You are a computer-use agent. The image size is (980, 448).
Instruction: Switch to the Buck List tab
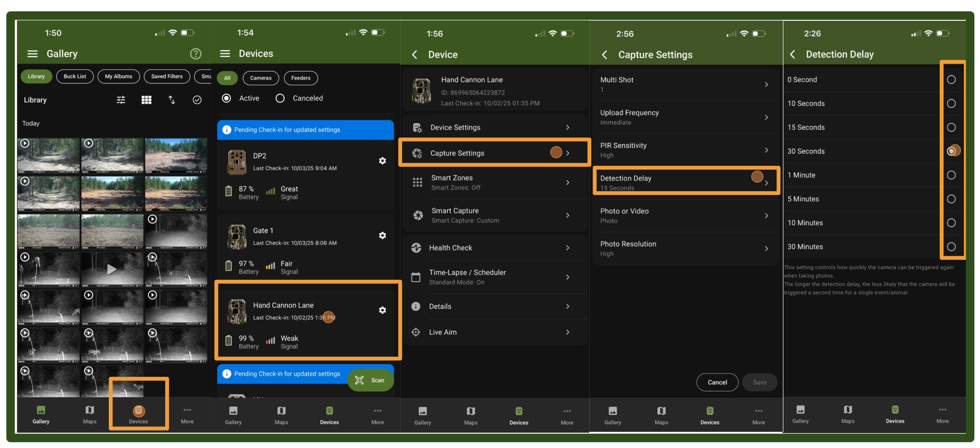(x=74, y=77)
